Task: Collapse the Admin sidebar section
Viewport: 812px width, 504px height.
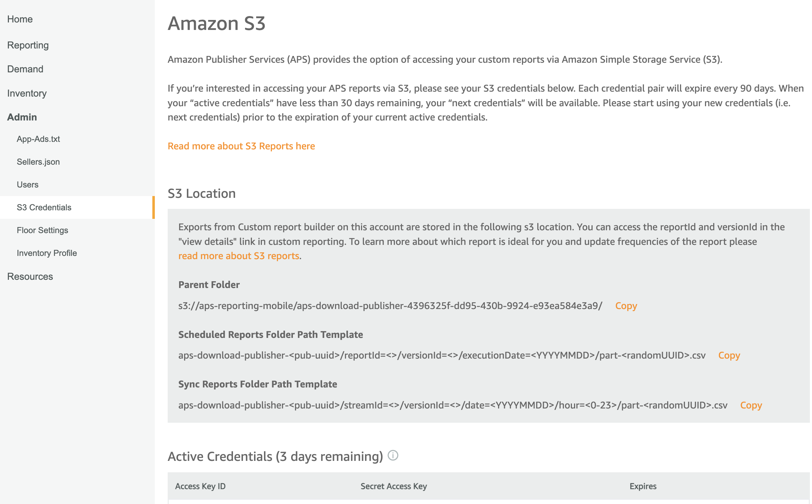Action: pos(22,117)
